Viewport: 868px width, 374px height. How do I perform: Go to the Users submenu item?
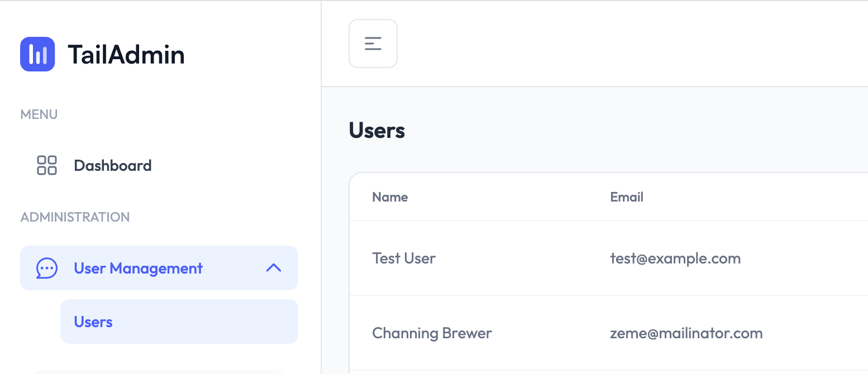93,322
